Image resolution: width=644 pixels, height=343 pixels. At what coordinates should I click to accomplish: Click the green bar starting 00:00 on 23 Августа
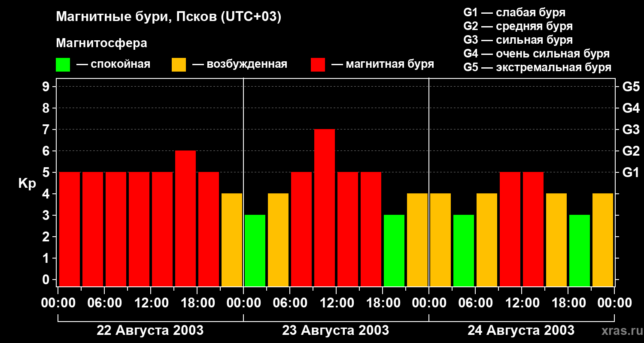pos(255,251)
